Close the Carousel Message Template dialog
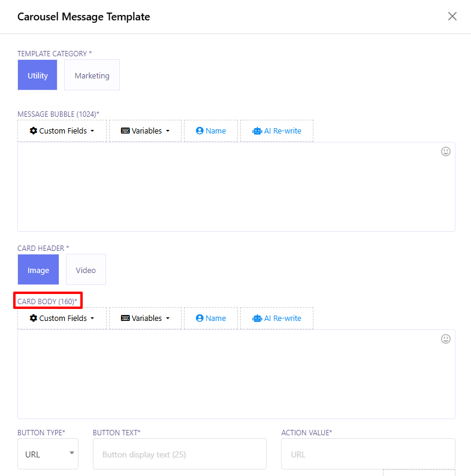The image size is (471, 476). (452, 16)
